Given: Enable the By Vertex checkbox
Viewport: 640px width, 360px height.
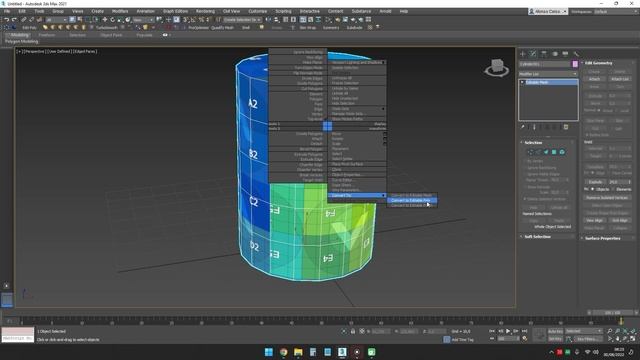Looking at the screenshot, I should [x=524, y=161].
